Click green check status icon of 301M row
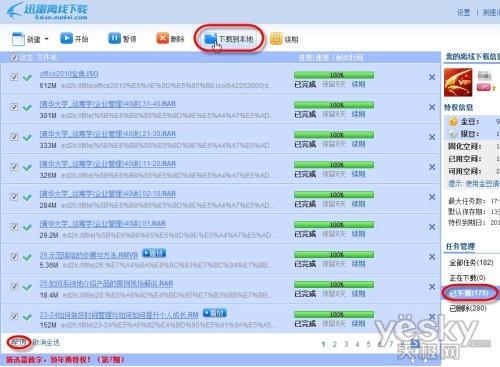This screenshot has width=500, height=367. tap(27, 108)
